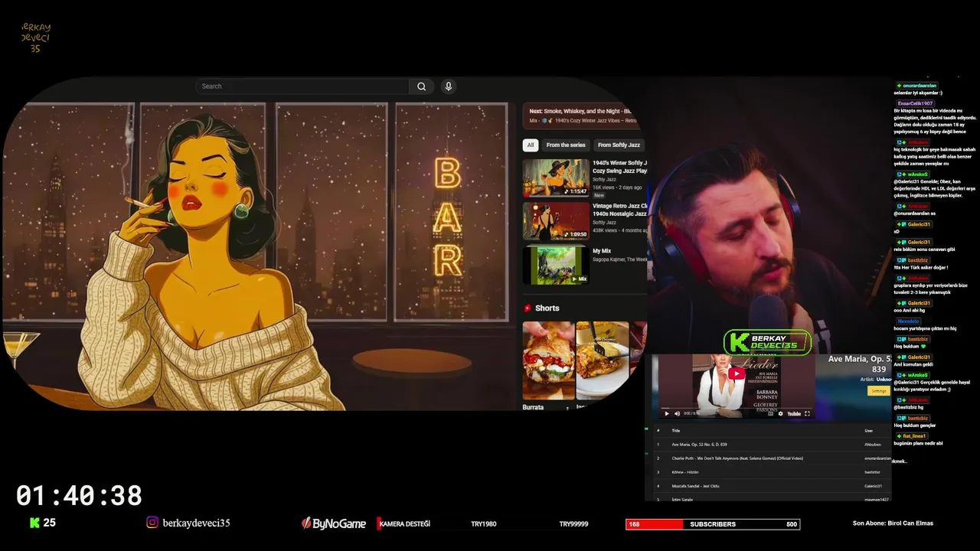The image size is (980, 551).
Task: Click the green Kick logo icon
Action: [34, 523]
